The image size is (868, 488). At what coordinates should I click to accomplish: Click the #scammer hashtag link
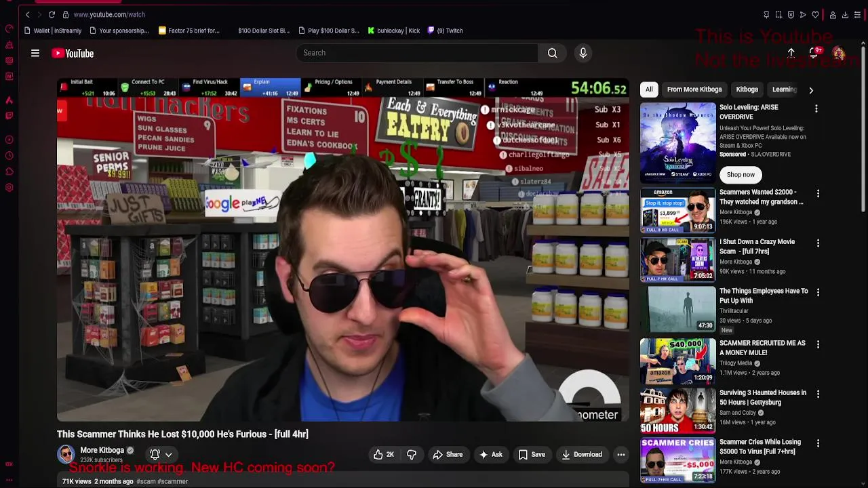(x=173, y=481)
